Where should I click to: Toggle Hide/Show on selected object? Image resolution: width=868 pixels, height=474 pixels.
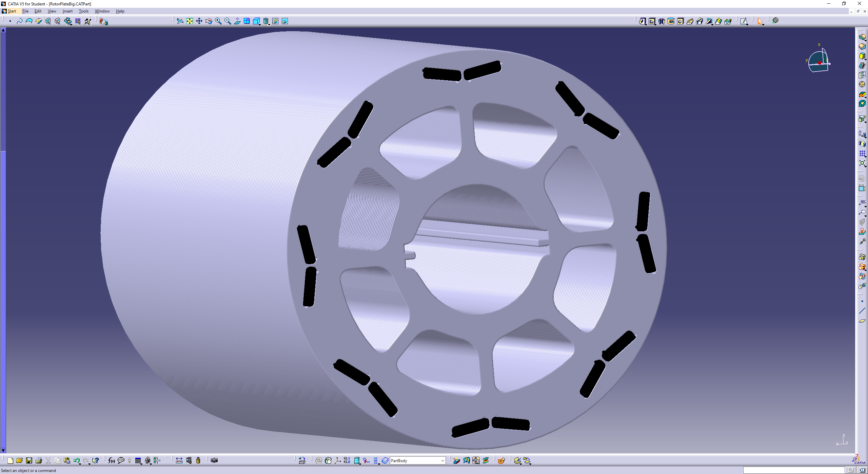(x=275, y=21)
